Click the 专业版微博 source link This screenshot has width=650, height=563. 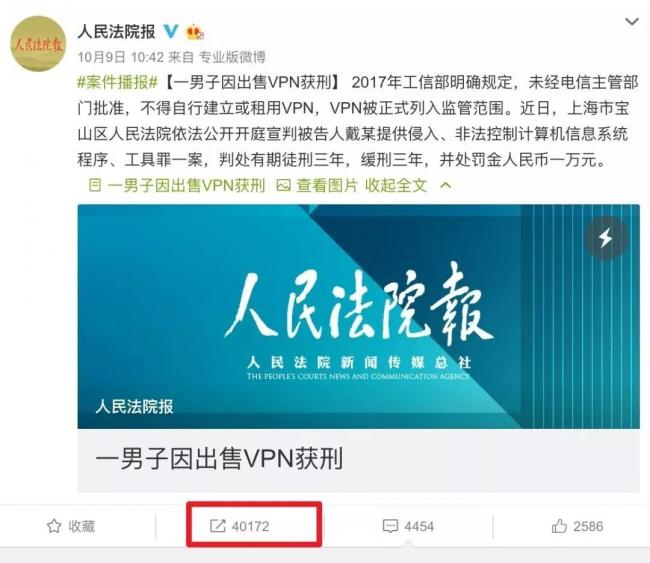[x=232, y=57]
